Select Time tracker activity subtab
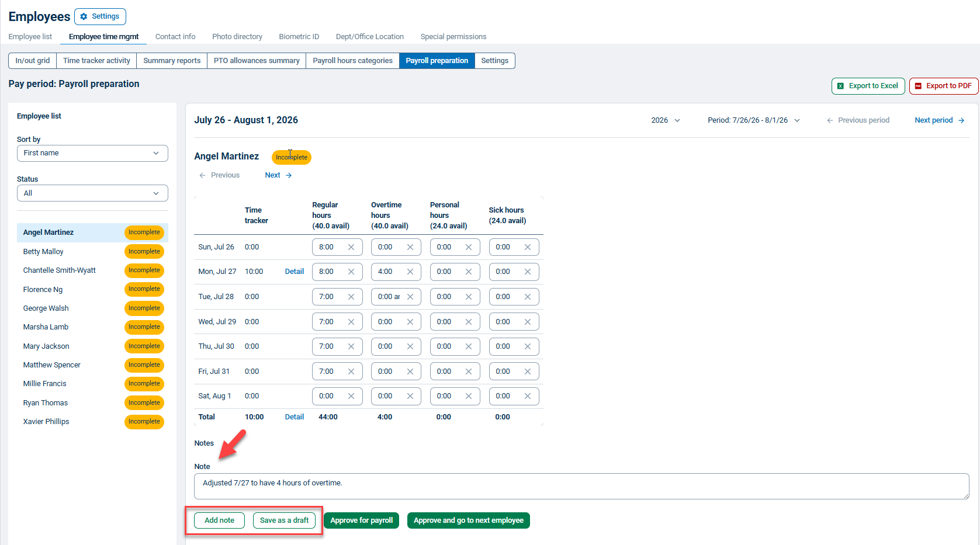This screenshot has height=545, width=980. tap(96, 61)
